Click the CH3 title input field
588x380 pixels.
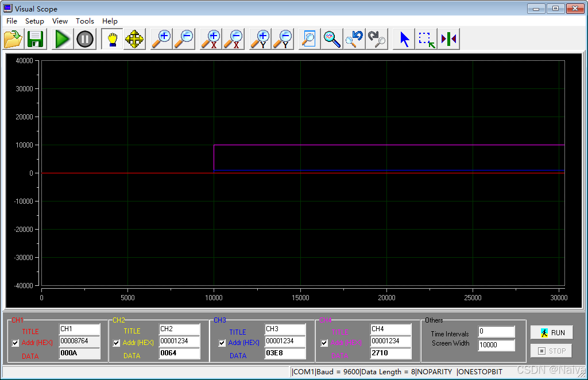(285, 329)
